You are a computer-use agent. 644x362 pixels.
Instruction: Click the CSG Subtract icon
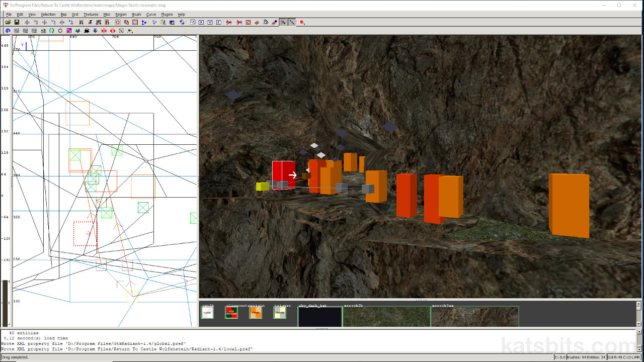point(118,22)
